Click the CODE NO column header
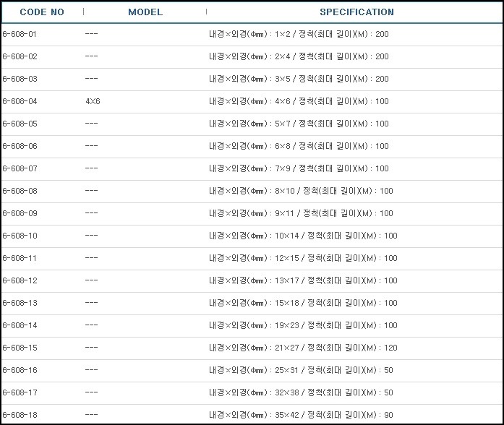Screen dimensions: 504x425 pos(42,12)
